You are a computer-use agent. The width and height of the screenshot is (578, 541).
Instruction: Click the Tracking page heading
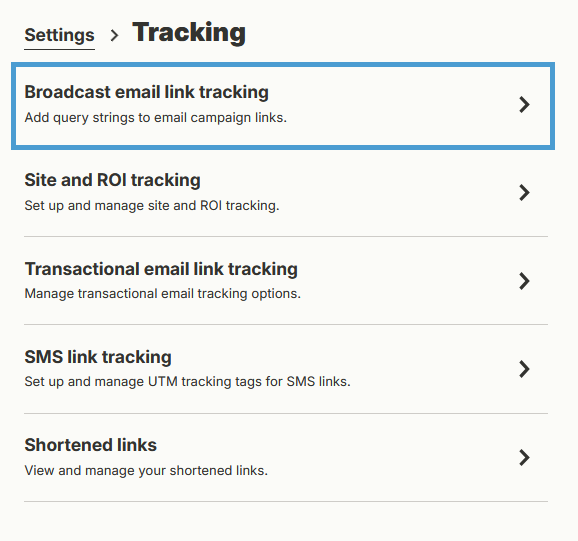click(189, 32)
